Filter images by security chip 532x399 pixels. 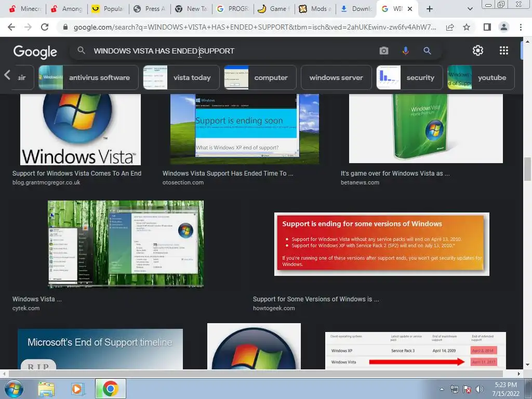409,78
